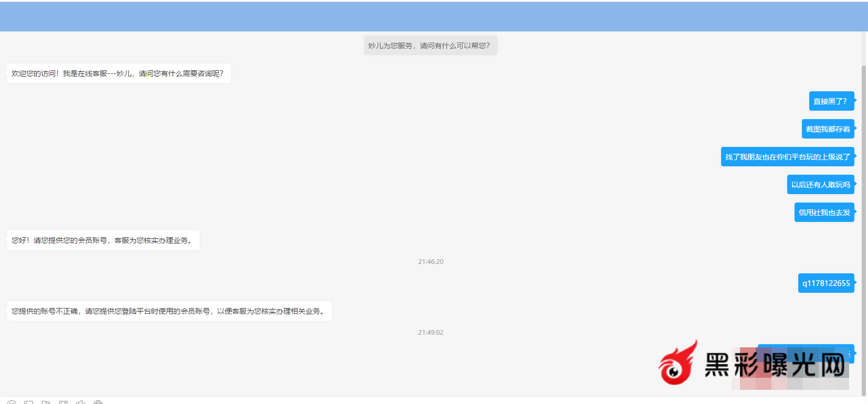This screenshot has height=404, width=868.
Task: Click the file folder upload icon
Action: pyautogui.click(x=46, y=402)
